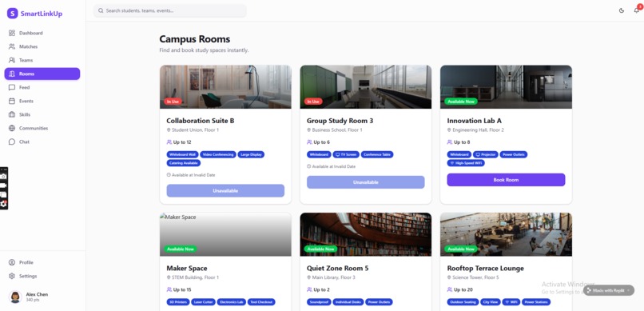Toggle dark mode with the moon icon
The height and width of the screenshot is (311, 644).
point(622,10)
